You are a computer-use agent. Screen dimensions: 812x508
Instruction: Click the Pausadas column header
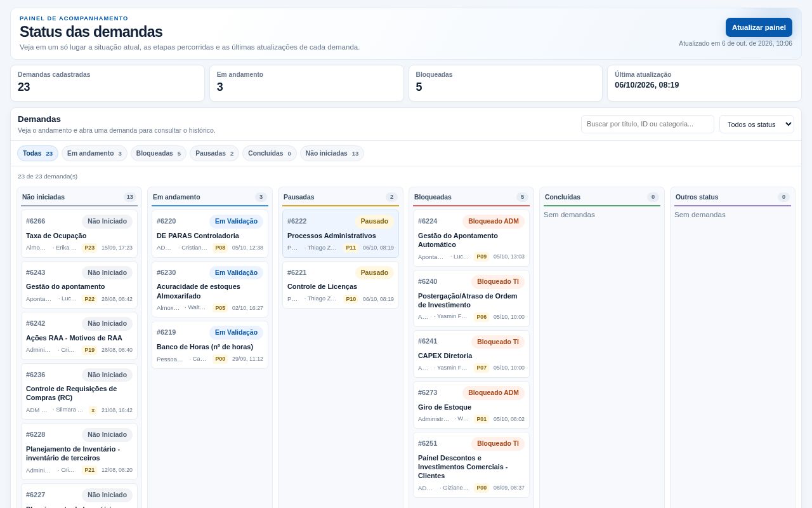pyautogui.click(x=341, y=197)
